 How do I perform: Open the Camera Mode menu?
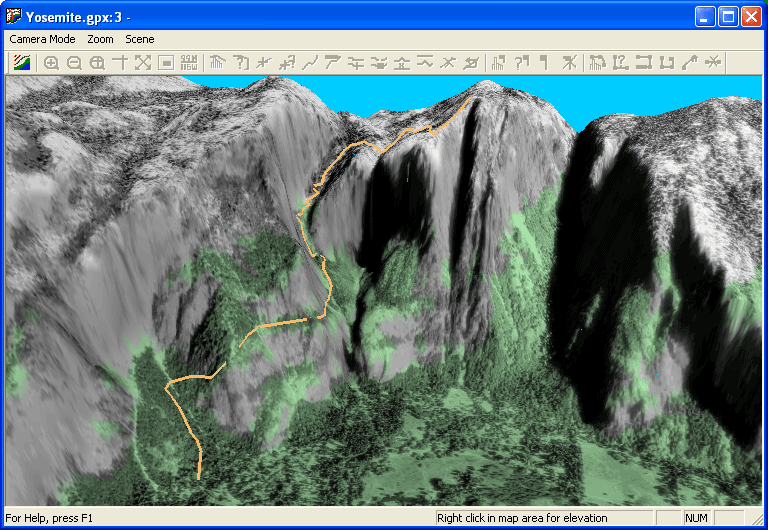(x=42, y=39)
